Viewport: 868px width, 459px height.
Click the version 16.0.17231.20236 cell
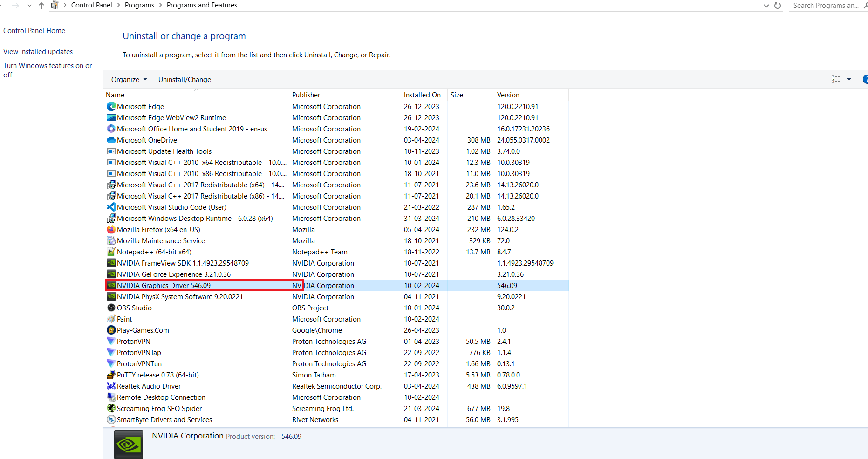point(523,129)
